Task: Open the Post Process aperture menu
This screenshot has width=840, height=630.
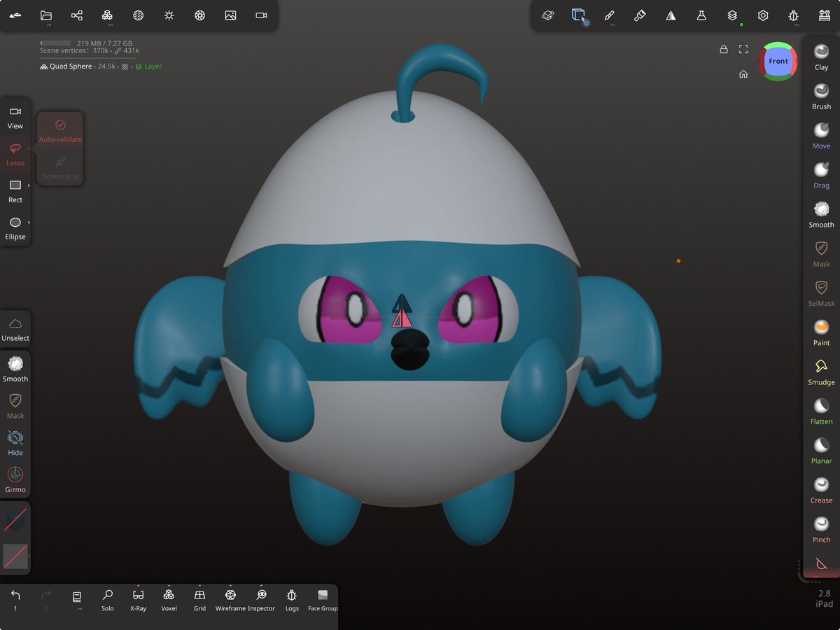Action: [x=199, y=15]
